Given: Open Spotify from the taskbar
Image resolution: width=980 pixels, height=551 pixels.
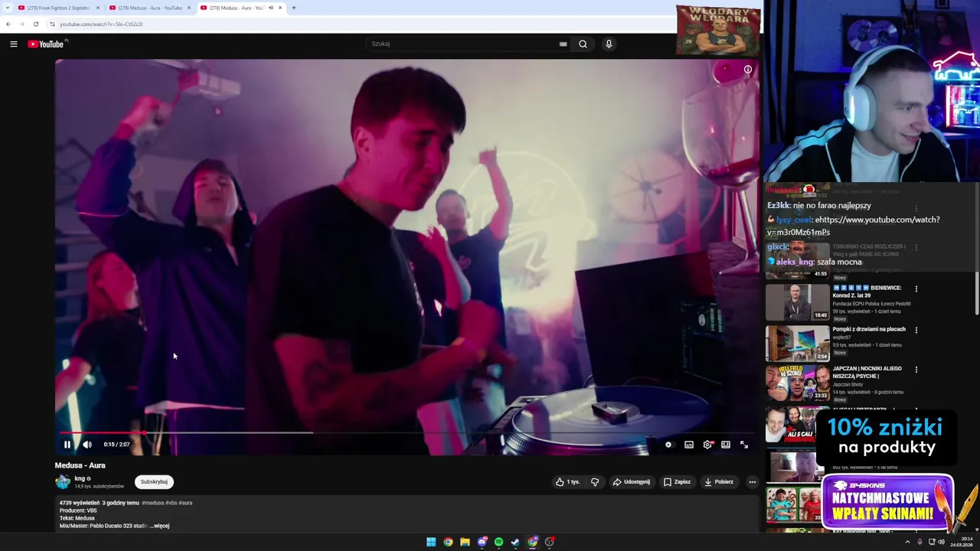Looking at the screenshot, I should coord(498,542).
